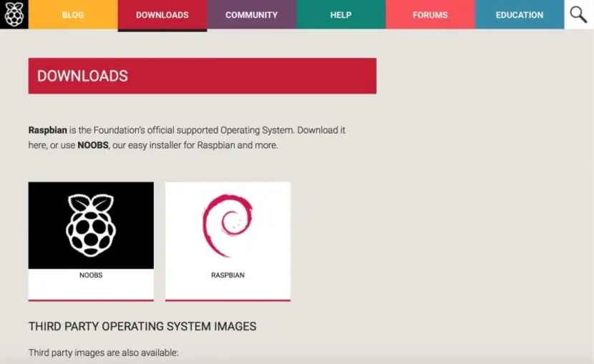Go to the Community tab
This screenshot has width=594, height=364.
(251, 15)
